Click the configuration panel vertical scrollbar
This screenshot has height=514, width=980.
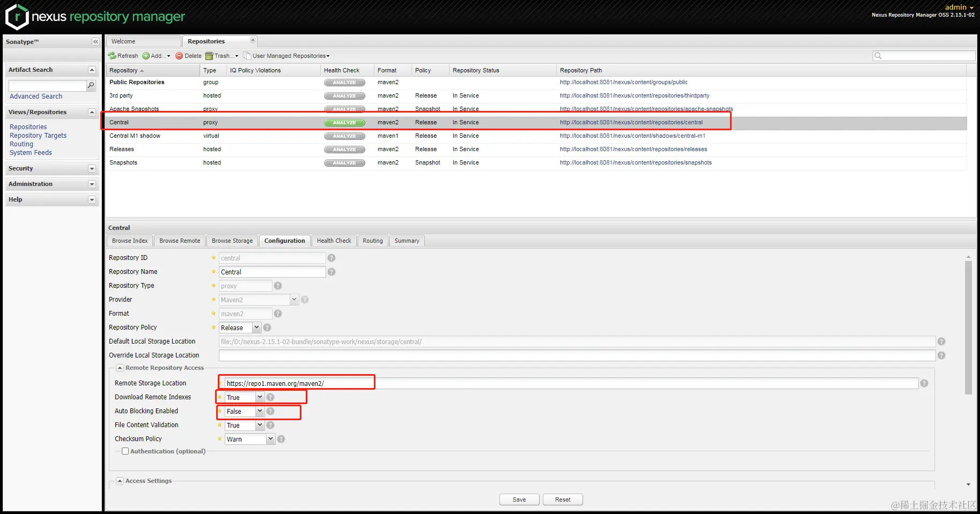coord(968,328)
